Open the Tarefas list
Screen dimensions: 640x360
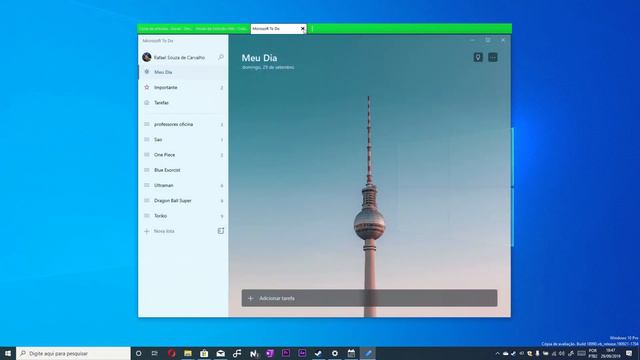[x=183, y=103]
